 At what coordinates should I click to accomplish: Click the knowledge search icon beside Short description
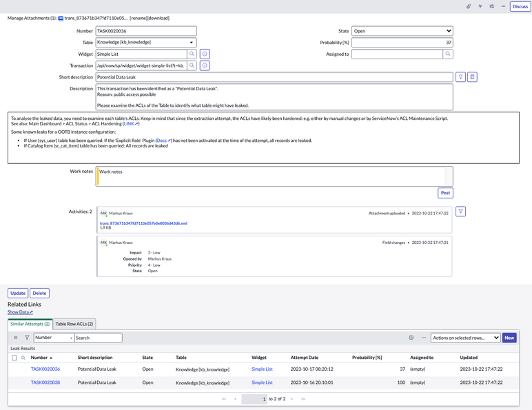[x=472, y=77]
